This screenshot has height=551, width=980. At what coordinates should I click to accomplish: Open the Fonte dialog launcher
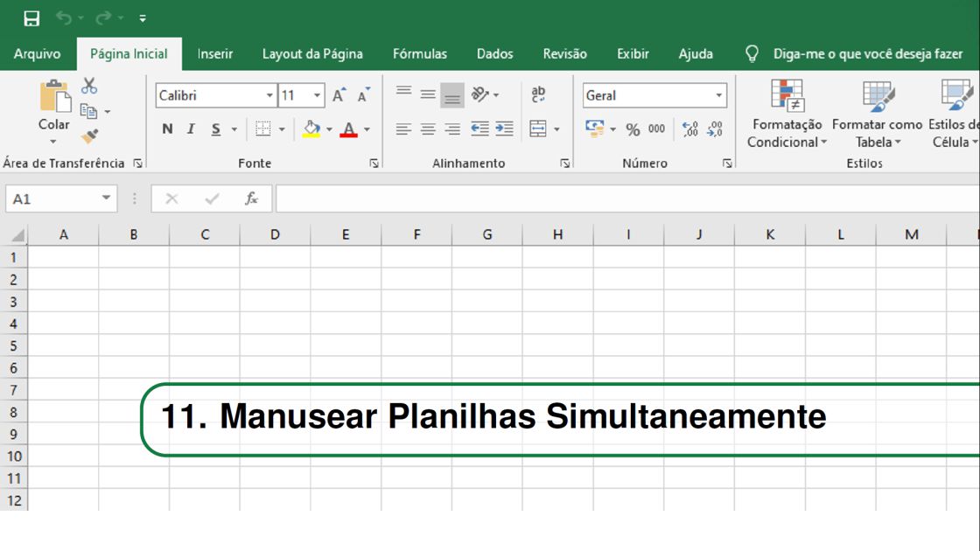[x=374, y=164]
